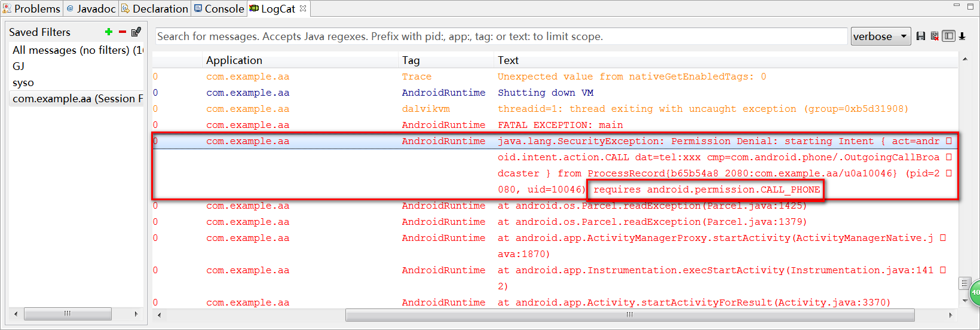Select the LogCat tab
The height and width of the screenshot is (330, 980).
pyautogui.click(x=273, y=8)
